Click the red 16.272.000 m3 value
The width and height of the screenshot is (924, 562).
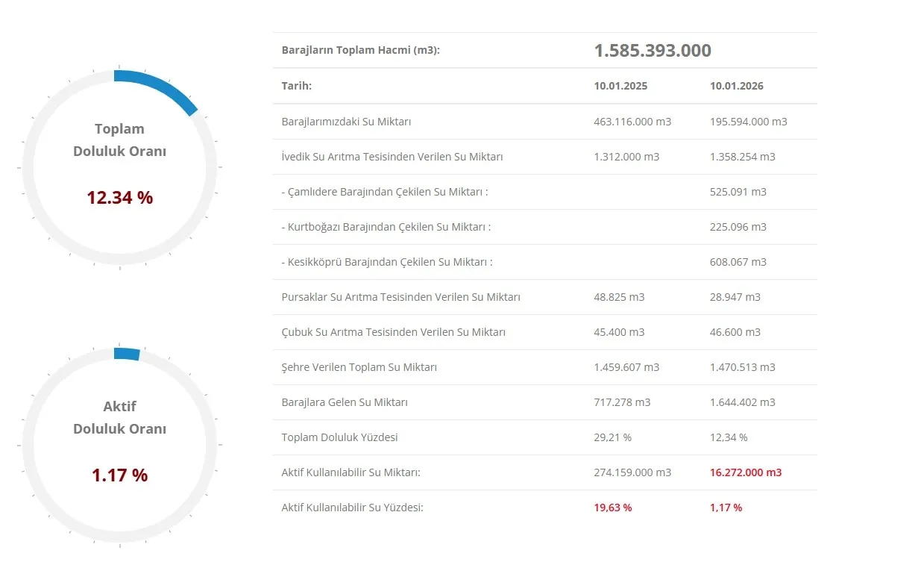coord(745,472)
